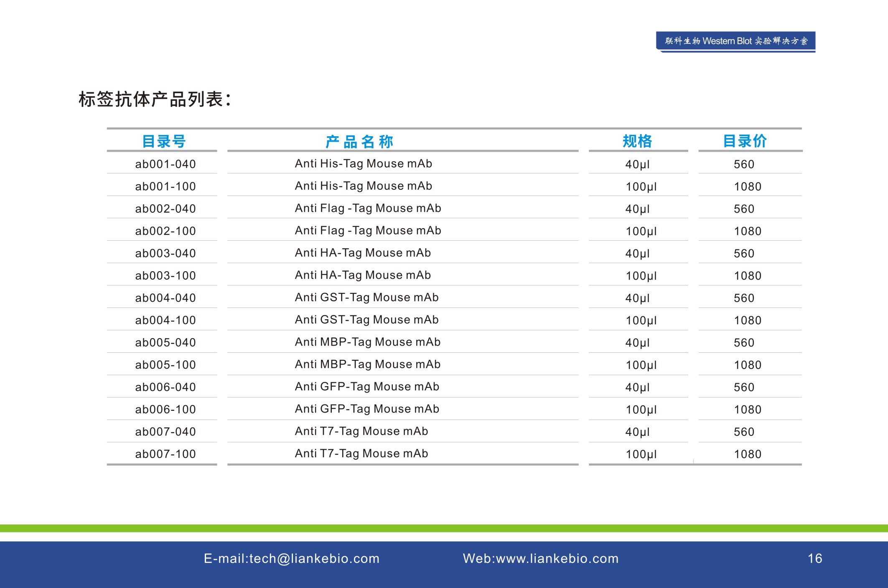Screen dimensions: 888x588
Task: Select the 560 price in the ab006-040 row
Action: pos(744,387)
